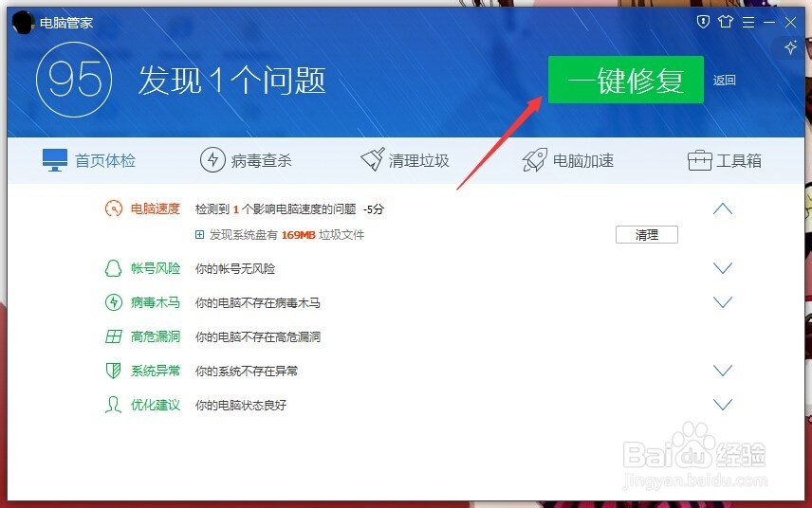Click the toolbox icon for 工具箱
This screenshot has width=812, height=508.
coord(700,160)
